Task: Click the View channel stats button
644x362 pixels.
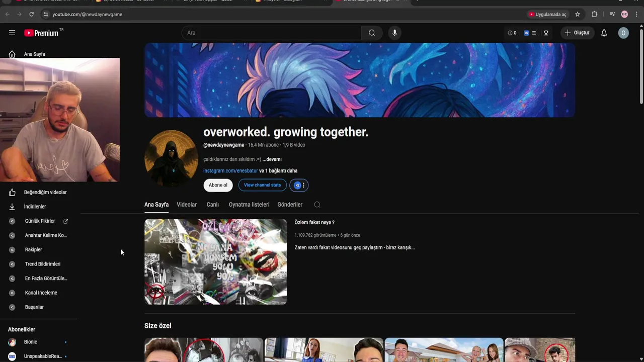Action: 262,185
